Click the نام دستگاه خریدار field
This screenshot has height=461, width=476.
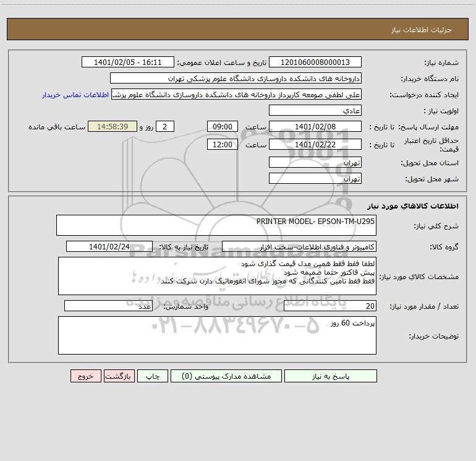click(236, 78)
